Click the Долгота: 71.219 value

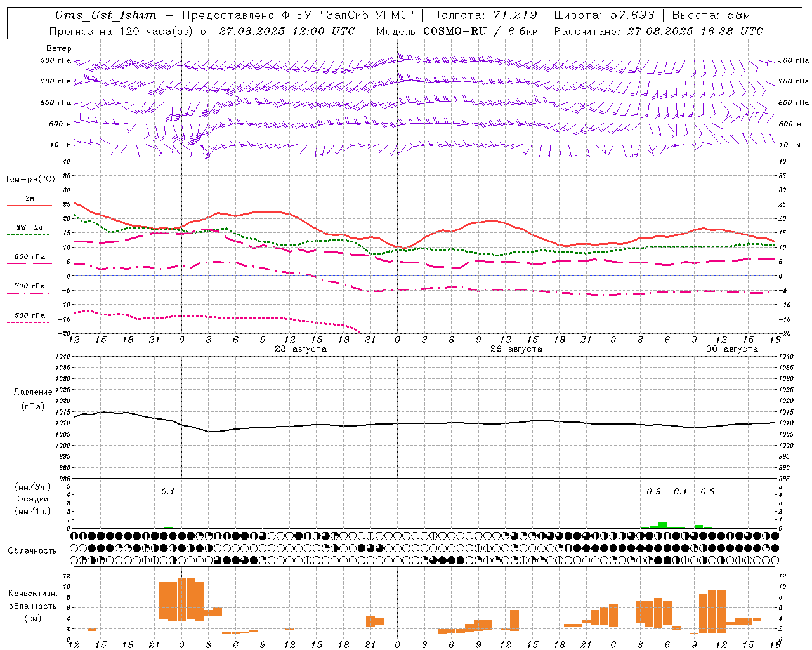pos(484,15)
